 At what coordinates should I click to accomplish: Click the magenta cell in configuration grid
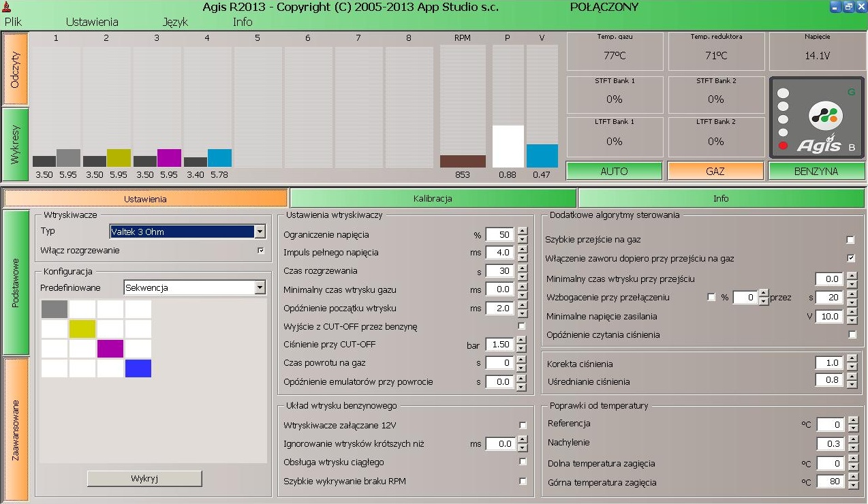[x=110, y=349]
